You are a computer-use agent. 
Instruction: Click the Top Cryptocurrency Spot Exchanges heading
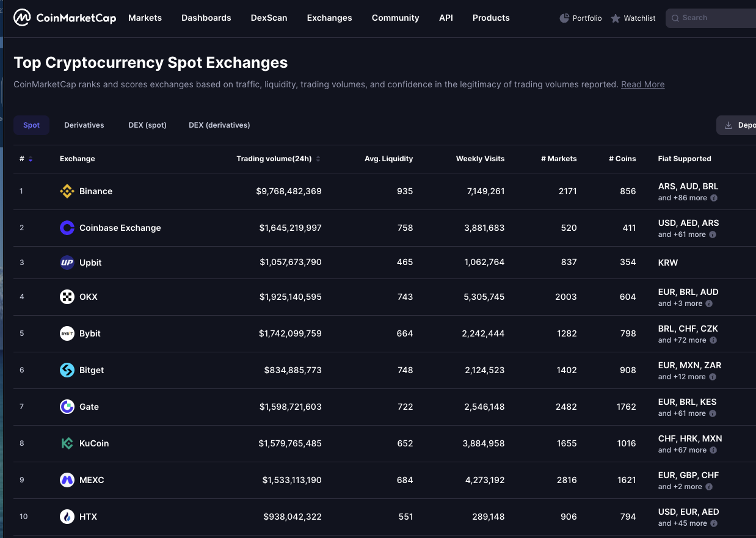click(151, 62)
